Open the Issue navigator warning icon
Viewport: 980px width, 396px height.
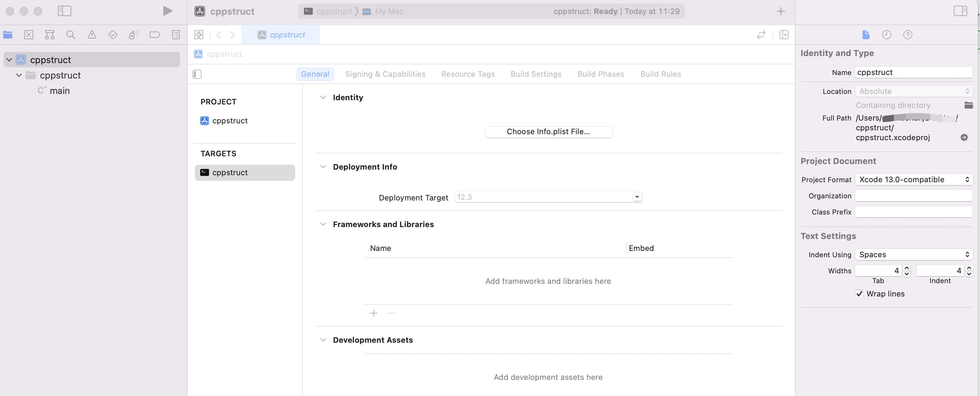coord(92,35)
